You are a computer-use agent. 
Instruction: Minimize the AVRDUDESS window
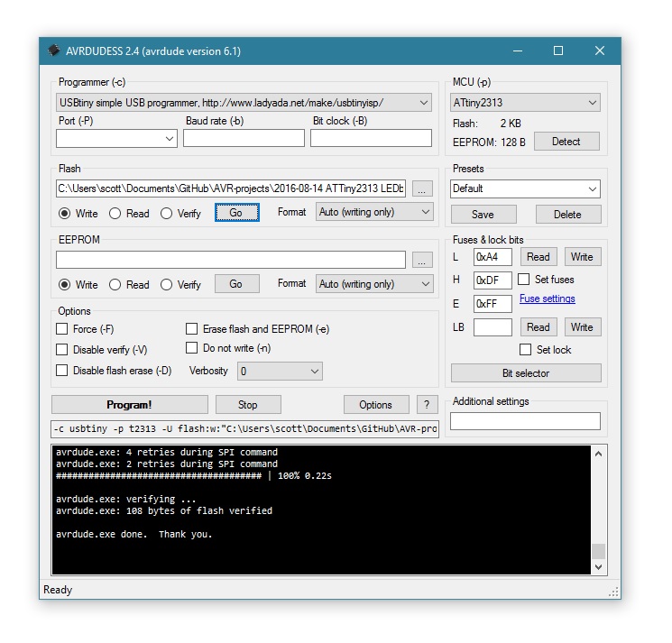click(518, 51)
